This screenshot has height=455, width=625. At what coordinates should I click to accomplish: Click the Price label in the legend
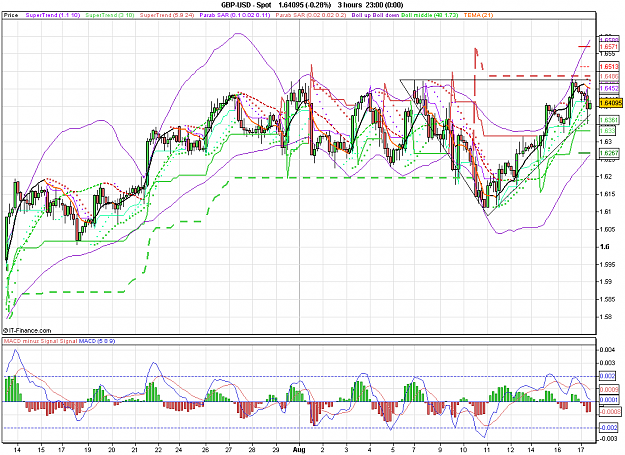11,15
